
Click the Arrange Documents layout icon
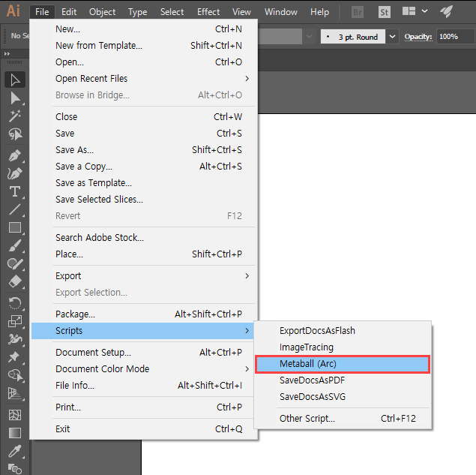(409, 11)
